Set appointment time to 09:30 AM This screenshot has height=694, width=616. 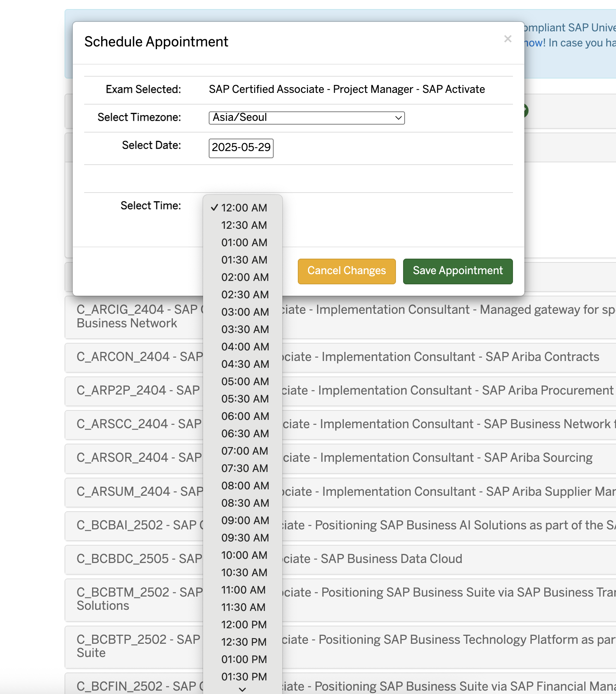click(243, 538)
